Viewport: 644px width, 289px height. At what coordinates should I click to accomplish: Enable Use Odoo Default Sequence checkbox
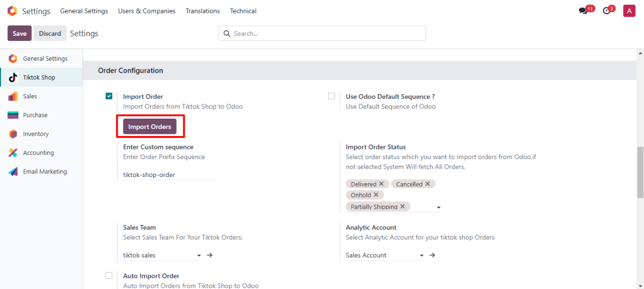point(332,96)
